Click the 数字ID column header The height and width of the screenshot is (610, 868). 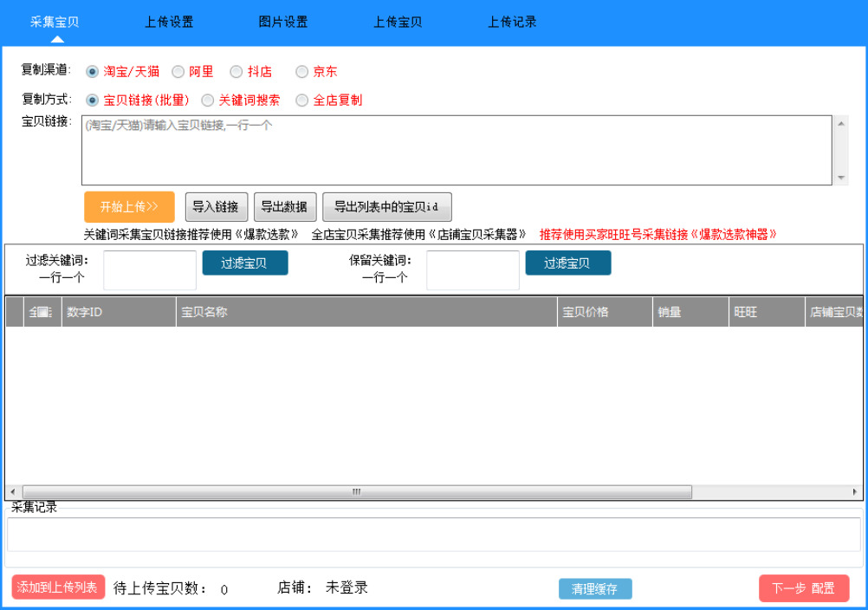(x=119, y=312)
